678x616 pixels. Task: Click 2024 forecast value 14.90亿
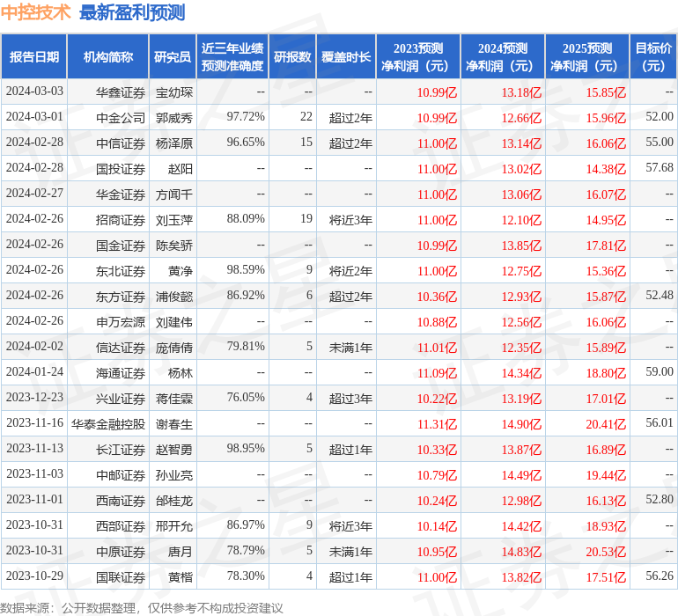[x=521, y=424]
